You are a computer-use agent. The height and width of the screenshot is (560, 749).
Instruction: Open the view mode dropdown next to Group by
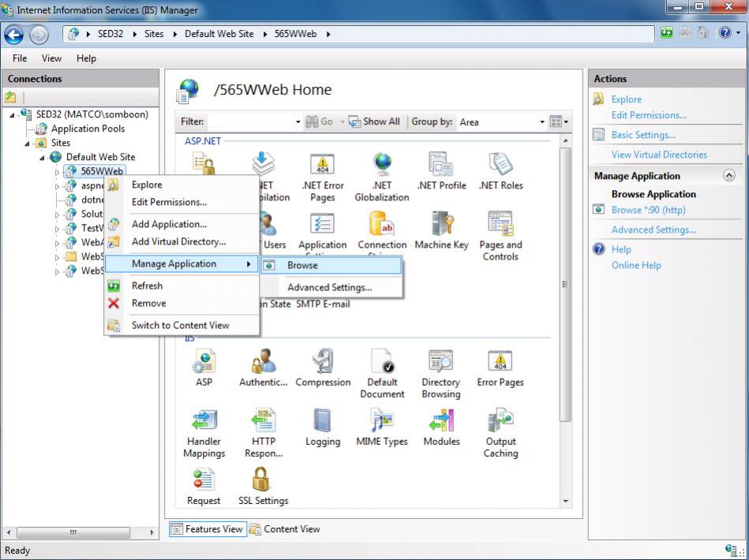pos(559,121)
